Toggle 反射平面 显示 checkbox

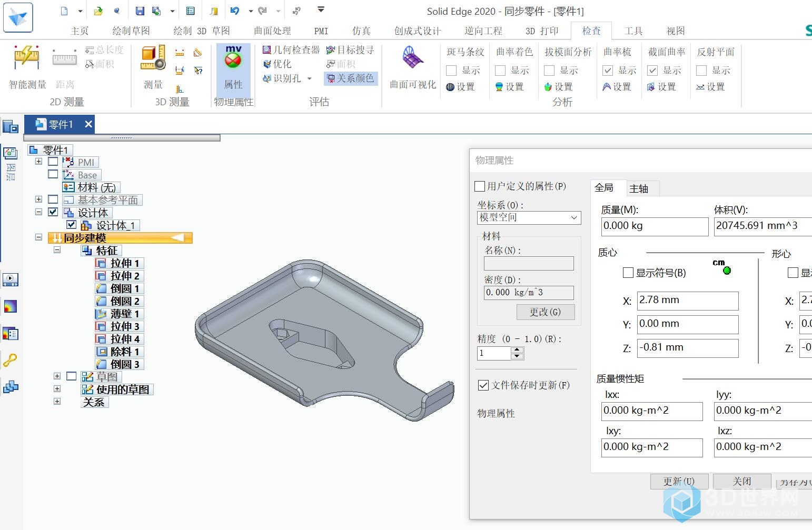click(701, 71)
